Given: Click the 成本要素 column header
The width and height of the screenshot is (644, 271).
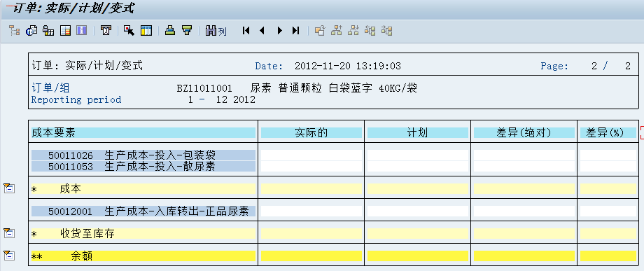Looking at the screenshot, I should click(x=143, y=132).
